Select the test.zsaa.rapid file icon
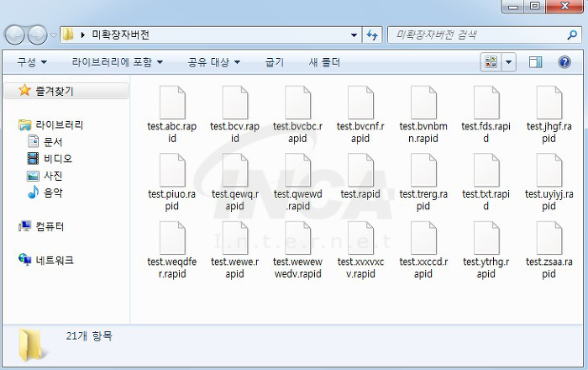 coord(549,238)
